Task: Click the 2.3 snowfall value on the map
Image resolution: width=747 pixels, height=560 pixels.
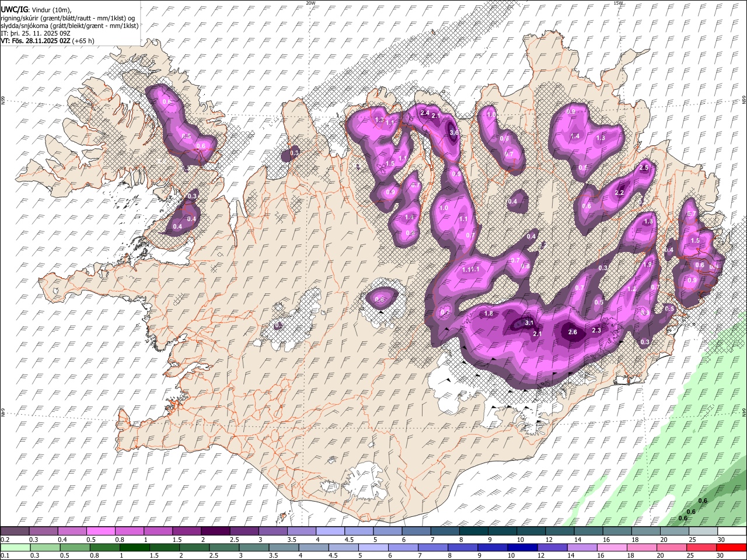Action: coord(596,330)
